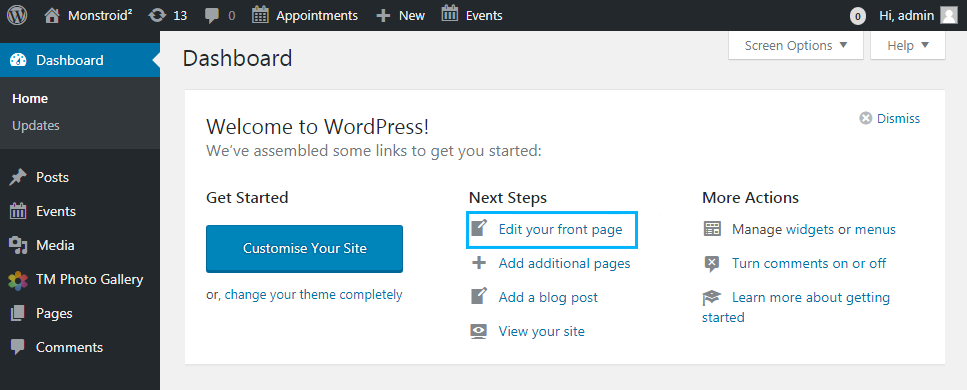Screen dimensions: 967x390
Task: Select the Dashboard menu in sidebar
Action: click(80, 60)
